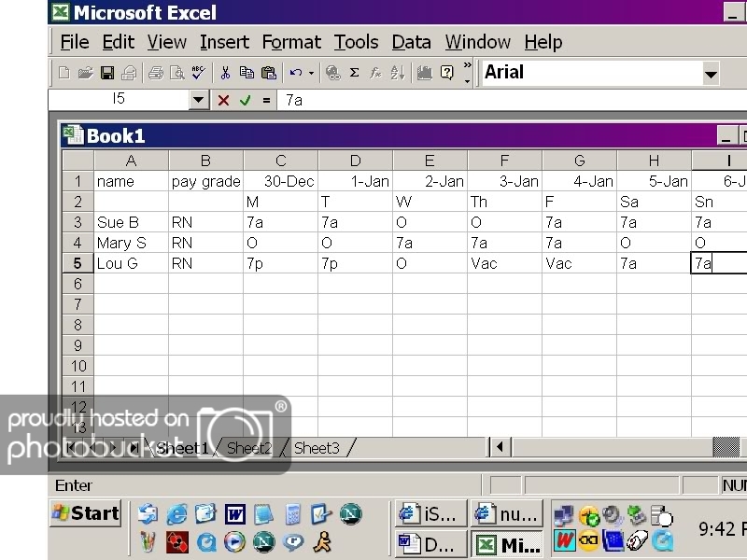747x560 pixels.
Task: Click the E-mail toolbar icon
Action: click(129, 73)
